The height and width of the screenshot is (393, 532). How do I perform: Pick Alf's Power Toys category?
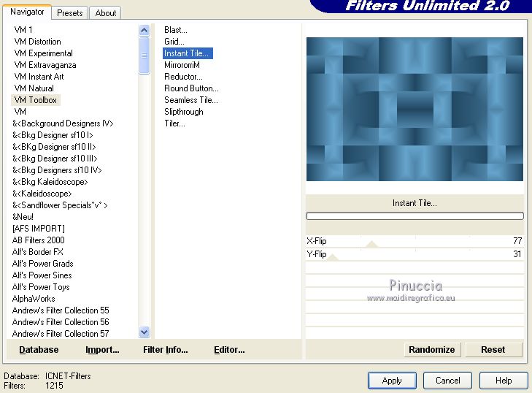point(41,287)
